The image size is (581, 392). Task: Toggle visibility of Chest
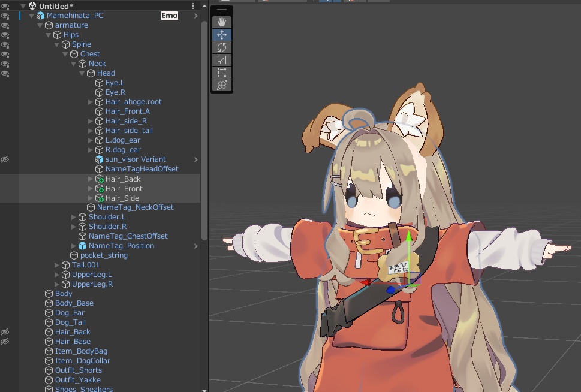(5, 54)
